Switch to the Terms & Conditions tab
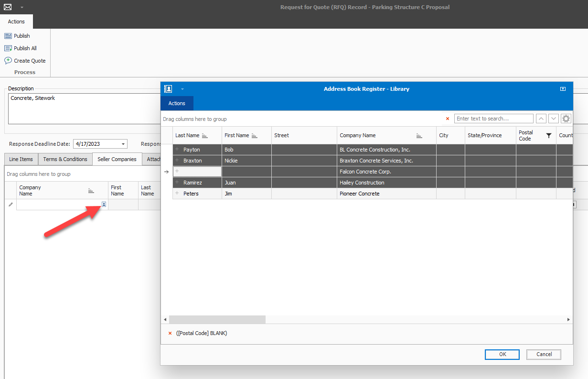 coord(65,159)
